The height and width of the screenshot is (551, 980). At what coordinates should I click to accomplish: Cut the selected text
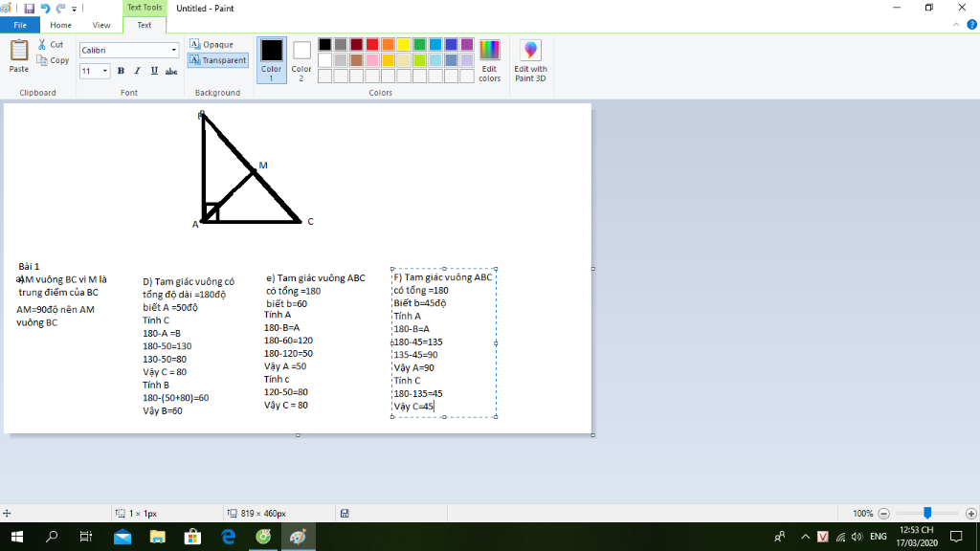tap(51, 44)
